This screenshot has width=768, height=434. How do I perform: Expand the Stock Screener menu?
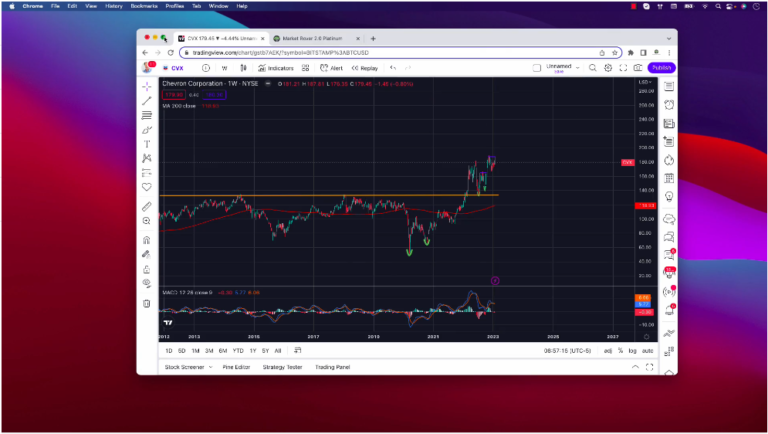pos(187,367)
